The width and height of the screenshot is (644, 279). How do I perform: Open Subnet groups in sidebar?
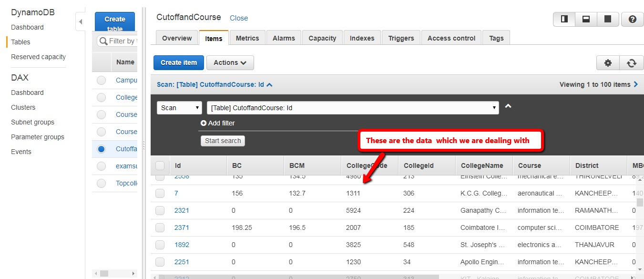pos(32,122)
